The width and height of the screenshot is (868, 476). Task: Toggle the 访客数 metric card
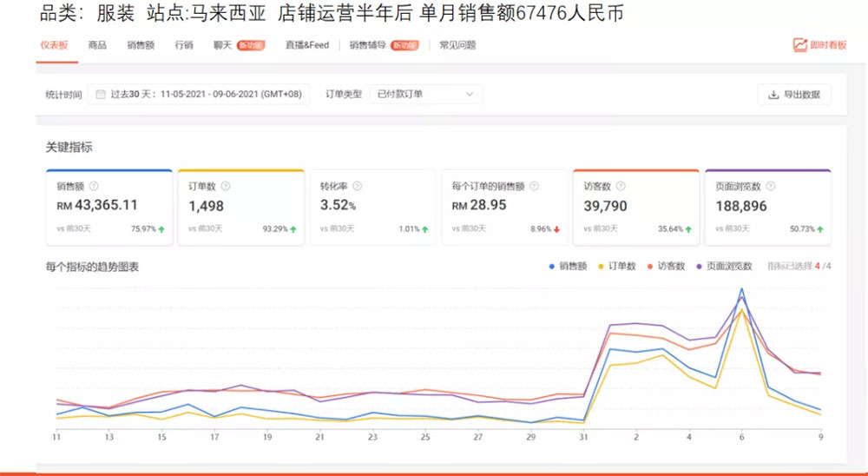[635, 207]
